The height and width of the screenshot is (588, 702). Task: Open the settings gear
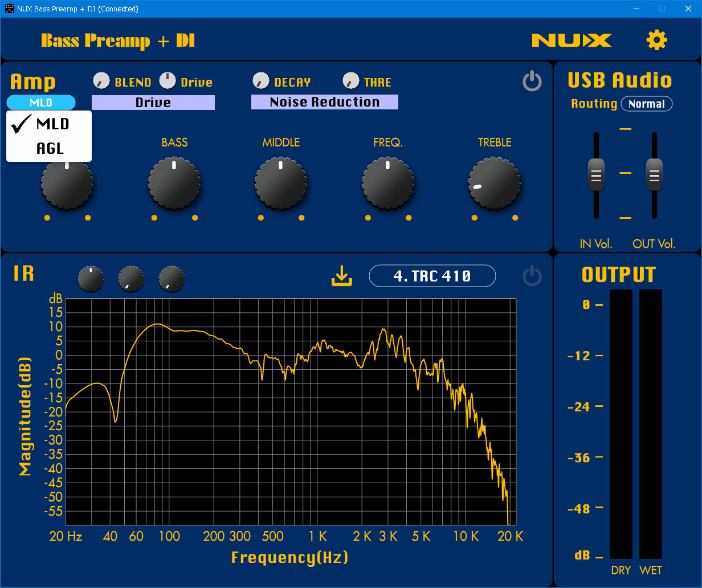point(656,40)
